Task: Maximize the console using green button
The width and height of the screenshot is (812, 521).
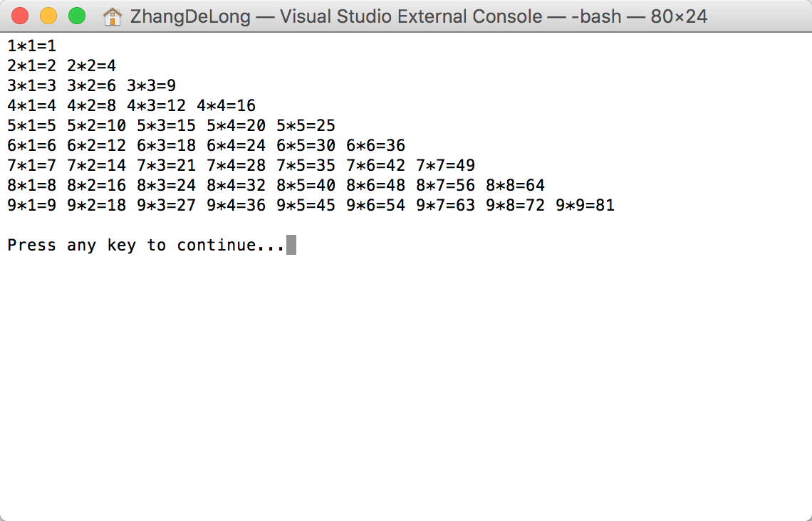Action: pos(77,16)
